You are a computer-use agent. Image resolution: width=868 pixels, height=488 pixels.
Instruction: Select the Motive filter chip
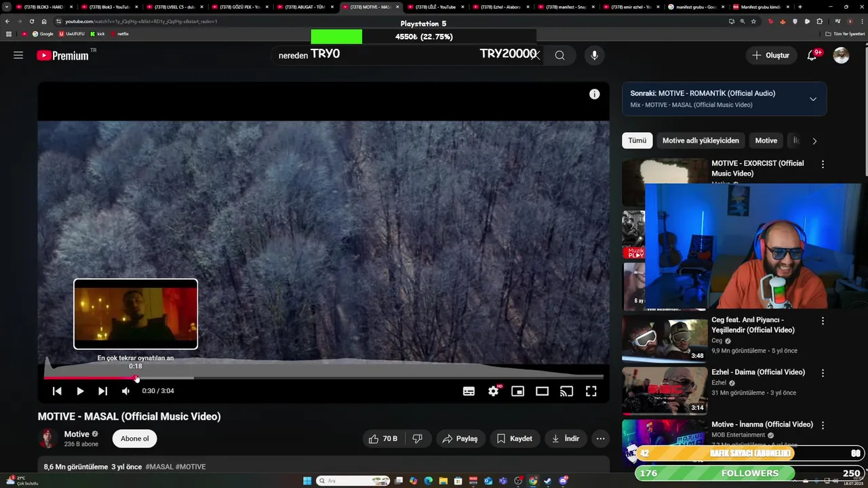pos(766,140)
